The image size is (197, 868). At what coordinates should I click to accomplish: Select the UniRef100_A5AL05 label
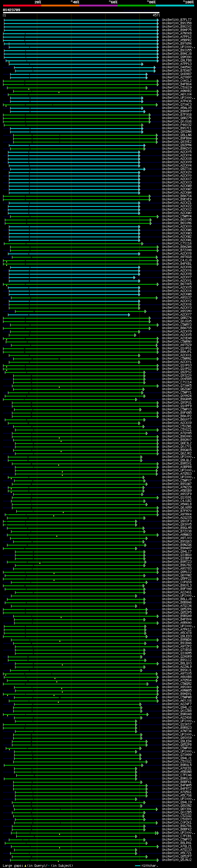176,108
